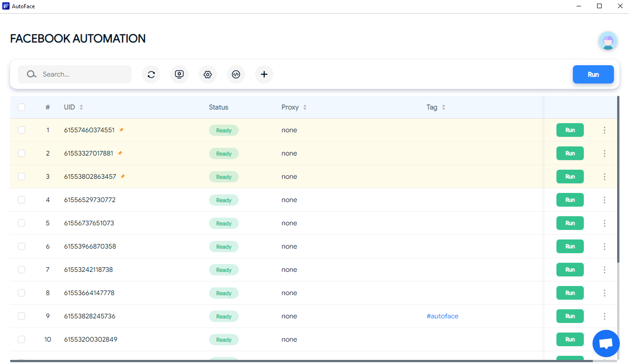This screenshot has height=364, width=629.
Task: Select the checkbox next to UID 61556529730772
Action: point(21,200)
